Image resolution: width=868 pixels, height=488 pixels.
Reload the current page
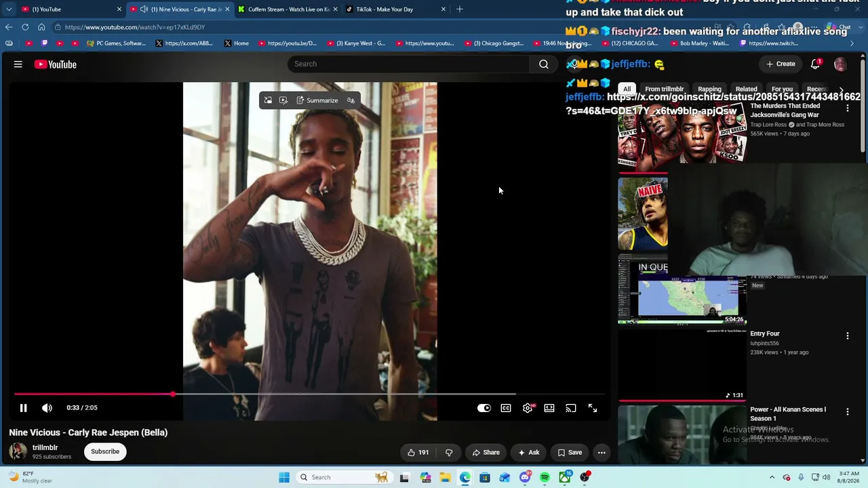tap(25, 27)
